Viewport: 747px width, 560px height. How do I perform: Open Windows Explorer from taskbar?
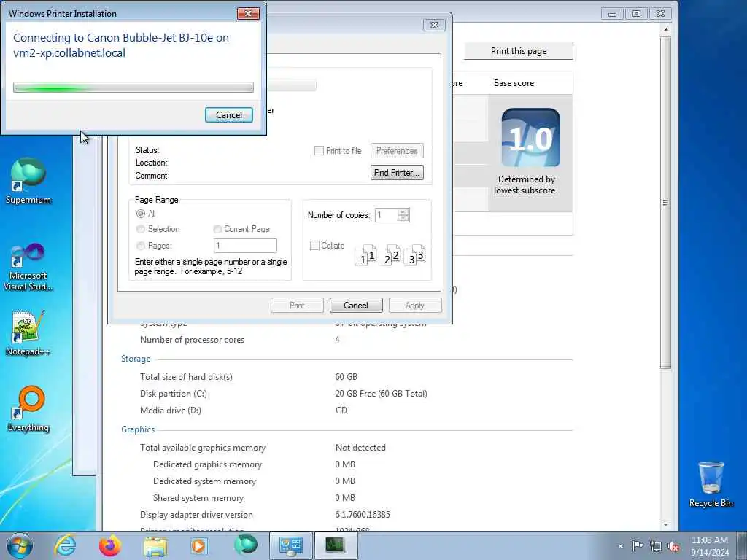click(155, 545)
